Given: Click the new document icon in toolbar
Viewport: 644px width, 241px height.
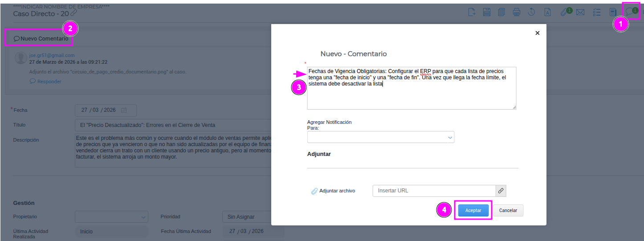Looking at the screenshot, I should [x=472, y=12].
